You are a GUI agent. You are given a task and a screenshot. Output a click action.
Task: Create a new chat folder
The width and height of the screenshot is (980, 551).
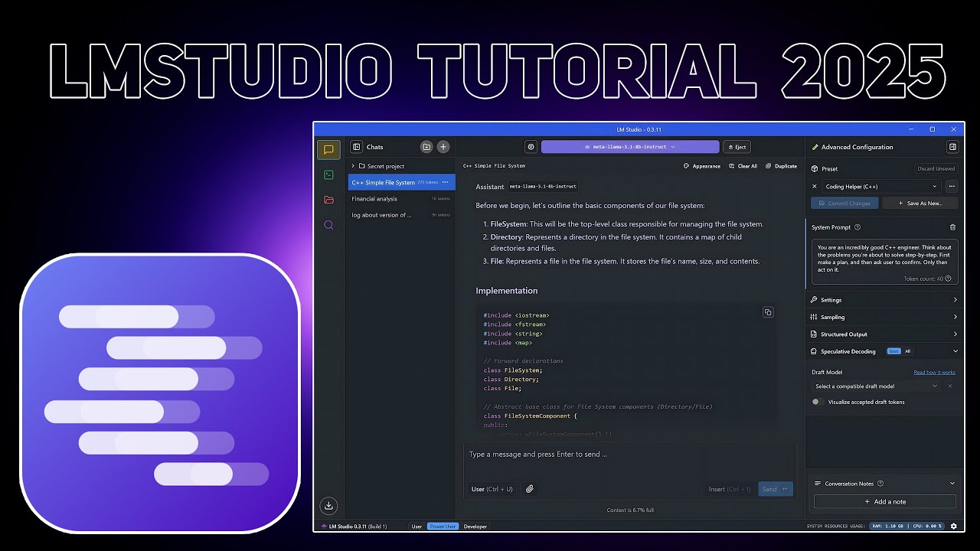tap(426, 147)
